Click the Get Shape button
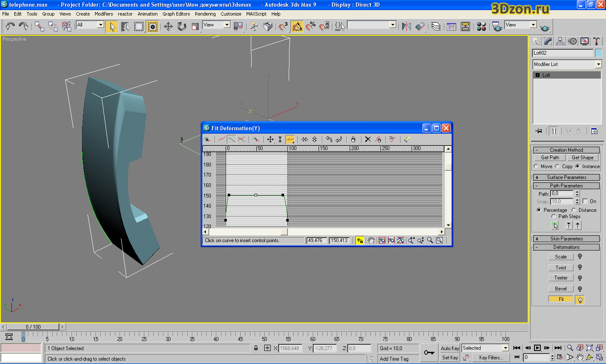This screenshot has height=364, width=606. 582,158
